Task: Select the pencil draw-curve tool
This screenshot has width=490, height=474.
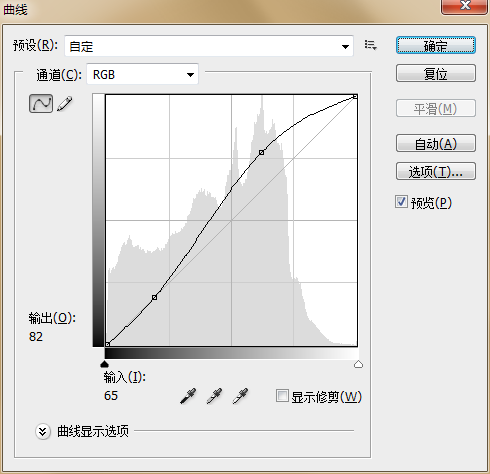Action: 65,104
